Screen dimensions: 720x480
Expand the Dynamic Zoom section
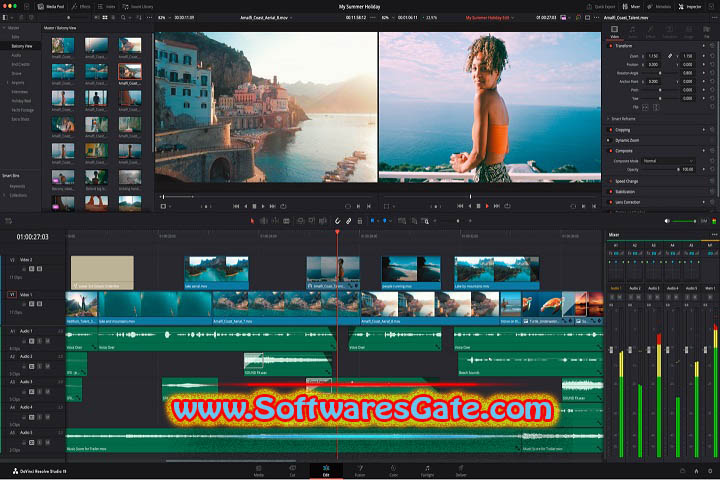click(627, 141)
